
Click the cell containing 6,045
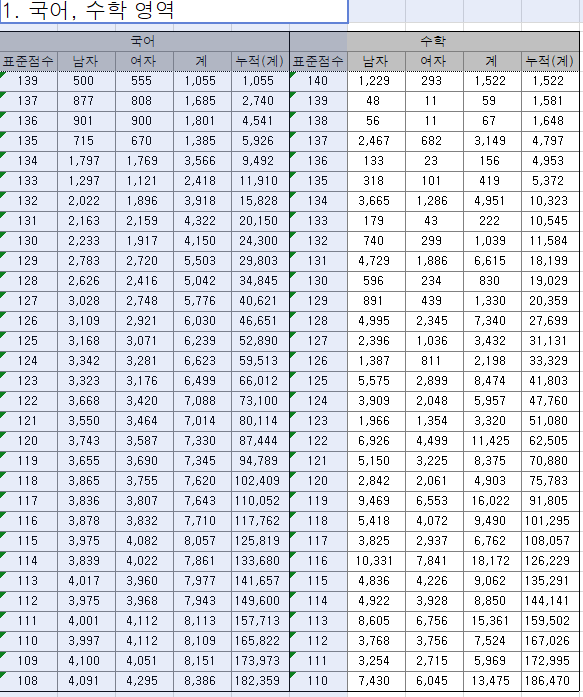[x=434, y=681]
